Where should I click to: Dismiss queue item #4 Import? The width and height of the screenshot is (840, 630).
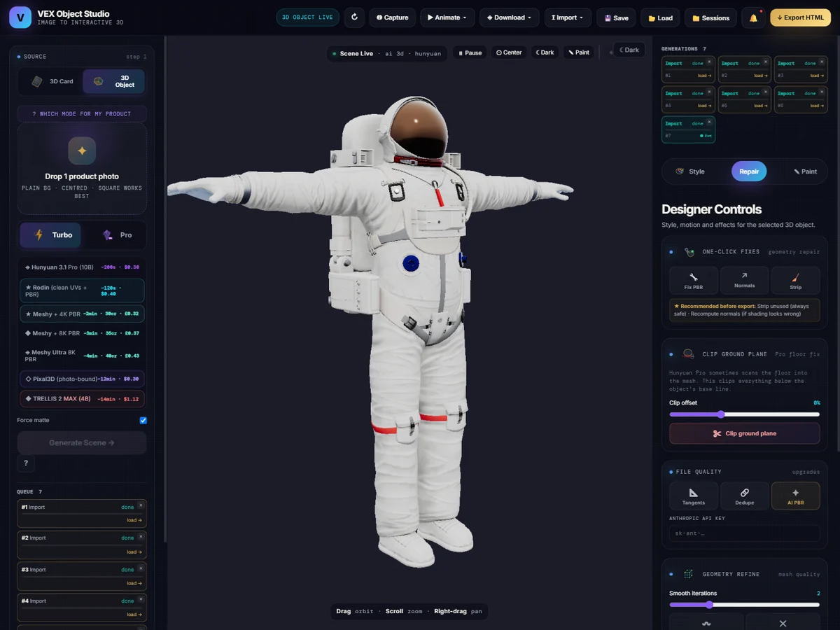(141, 599)
